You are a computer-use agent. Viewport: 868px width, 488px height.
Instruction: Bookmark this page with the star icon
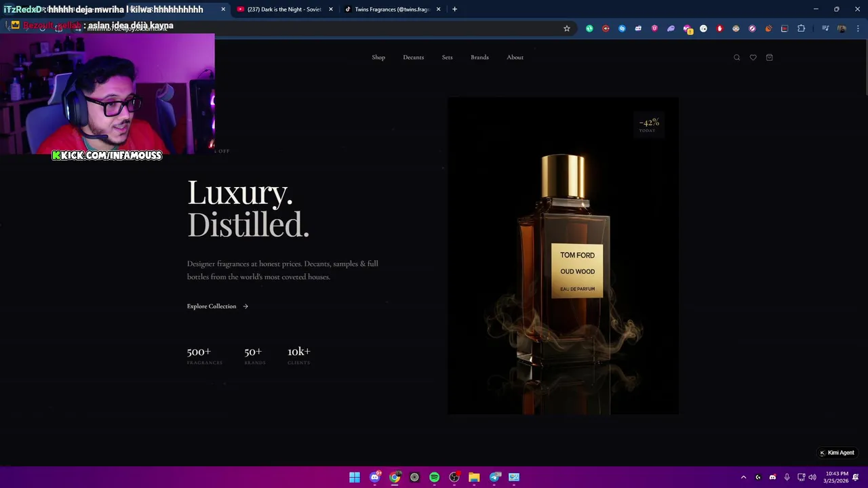pos(567,28)
